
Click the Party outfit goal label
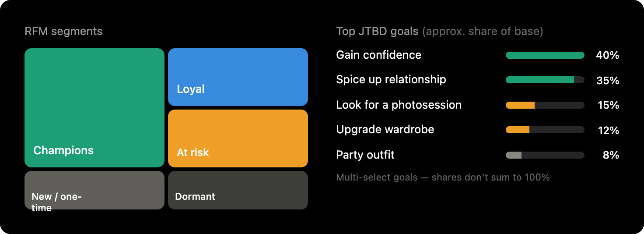[x=365, y=155]
